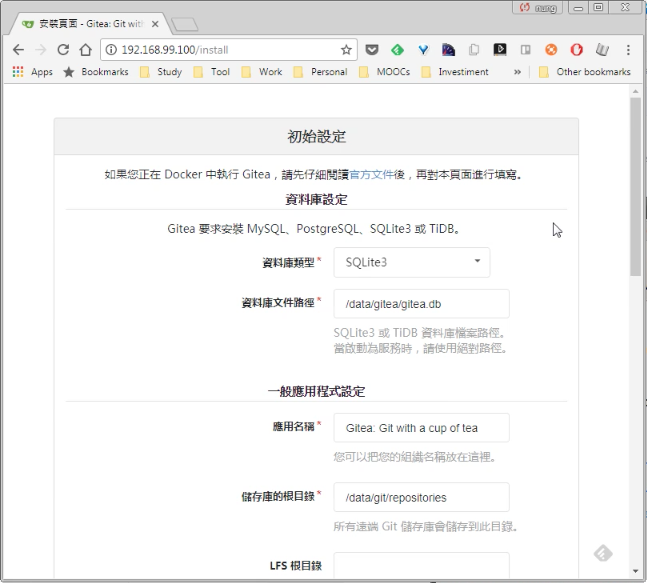Reload the Gitea install page

[63, 50]
